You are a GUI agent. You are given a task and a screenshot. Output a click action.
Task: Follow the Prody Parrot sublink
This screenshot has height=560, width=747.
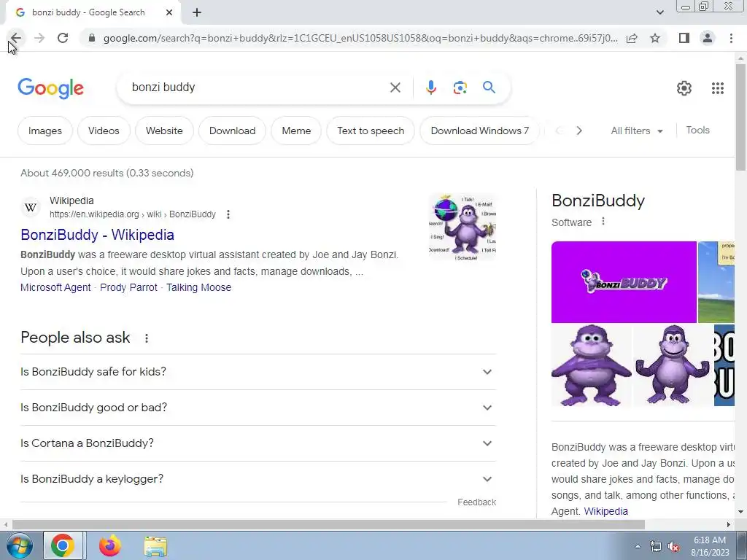tap(128, 287)
